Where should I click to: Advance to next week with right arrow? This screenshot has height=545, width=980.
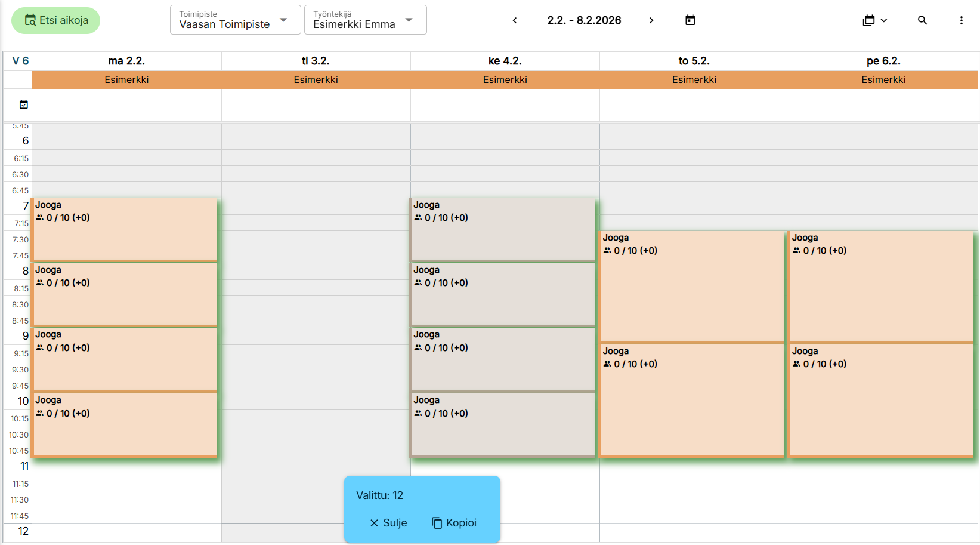click(651, 20)
